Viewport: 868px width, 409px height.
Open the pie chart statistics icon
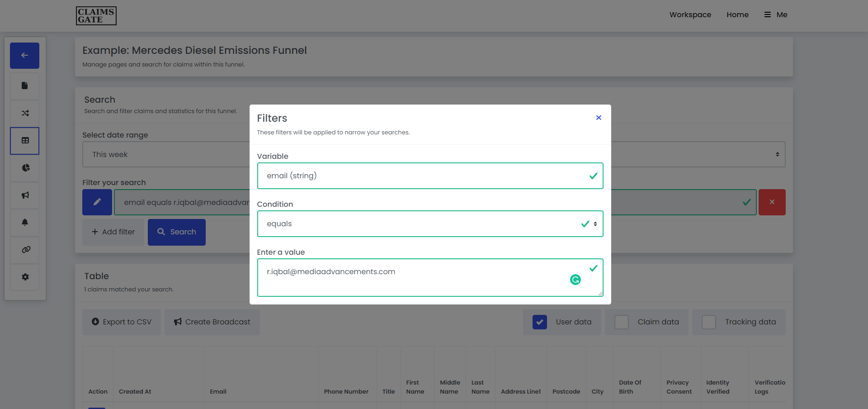tap(25, 168)
